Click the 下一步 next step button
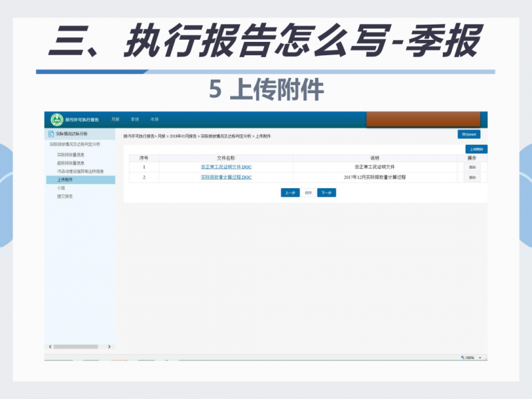 point(327,193)
